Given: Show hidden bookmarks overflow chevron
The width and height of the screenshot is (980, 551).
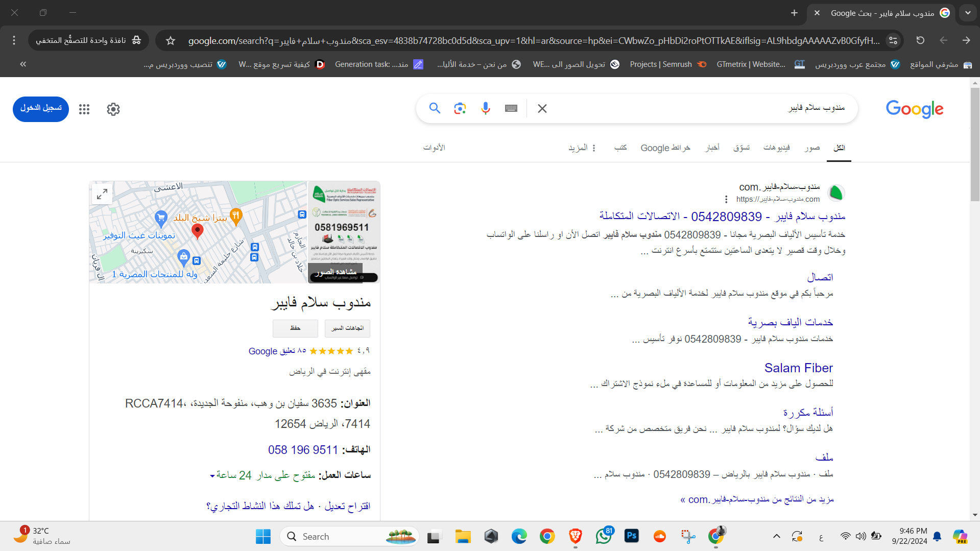Looking at the screenshot, I should (23, 64).
